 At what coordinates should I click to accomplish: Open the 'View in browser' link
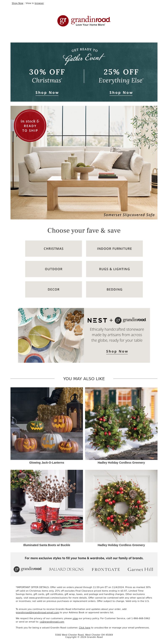[x=39, y=3]
